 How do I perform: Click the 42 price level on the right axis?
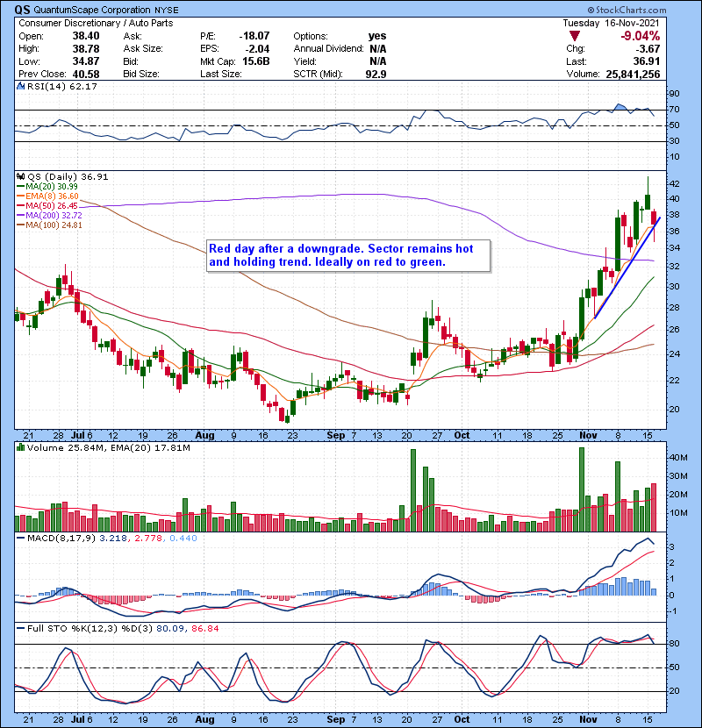[x=674, y=184]
